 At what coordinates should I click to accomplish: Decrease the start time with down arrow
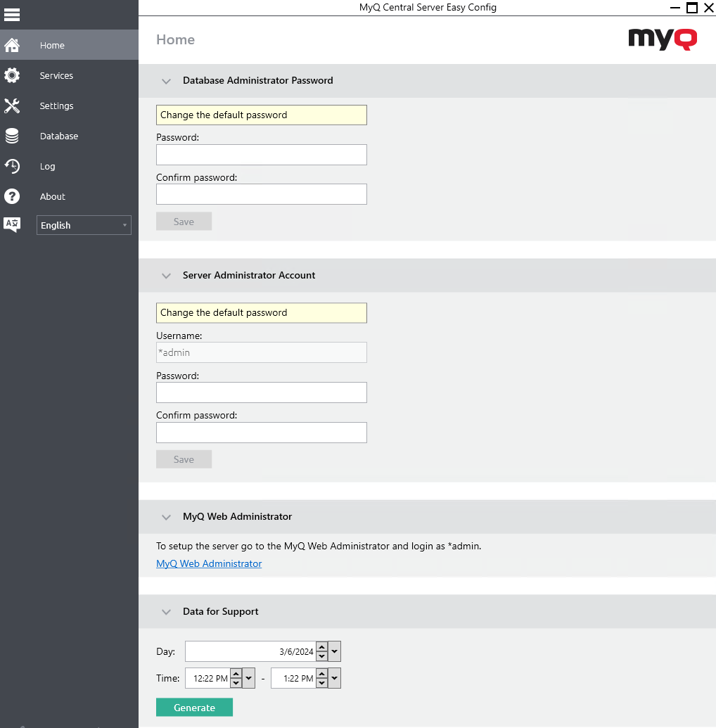point(236,683)
